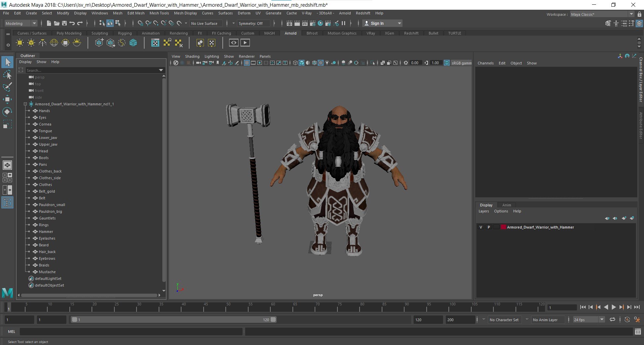644x345 pixels.
Task: Toggle playback loop button
Action: [x=612, y=319]
